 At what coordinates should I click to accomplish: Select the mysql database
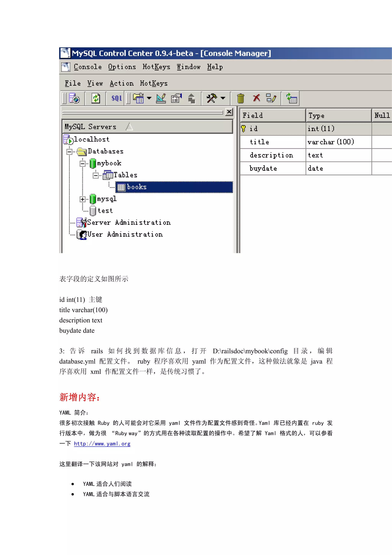click(107, 199)
